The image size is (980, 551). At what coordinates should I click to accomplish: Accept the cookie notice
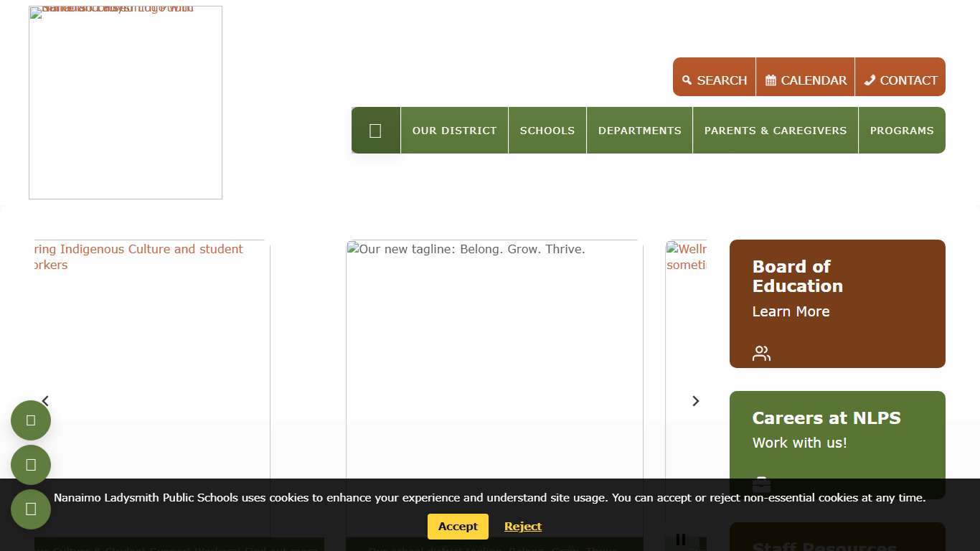click(458, 527)
